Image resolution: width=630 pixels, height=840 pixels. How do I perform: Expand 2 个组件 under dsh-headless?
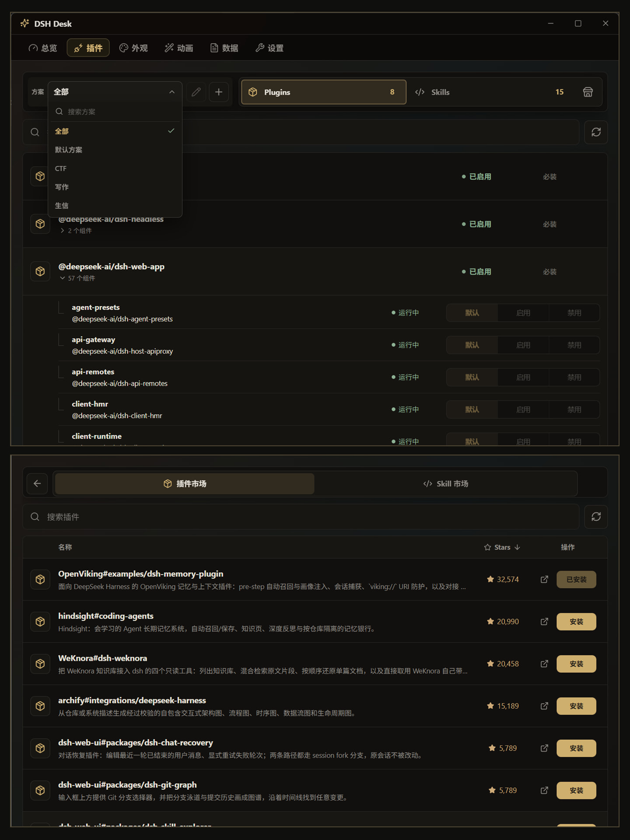(x=76, y=231)
